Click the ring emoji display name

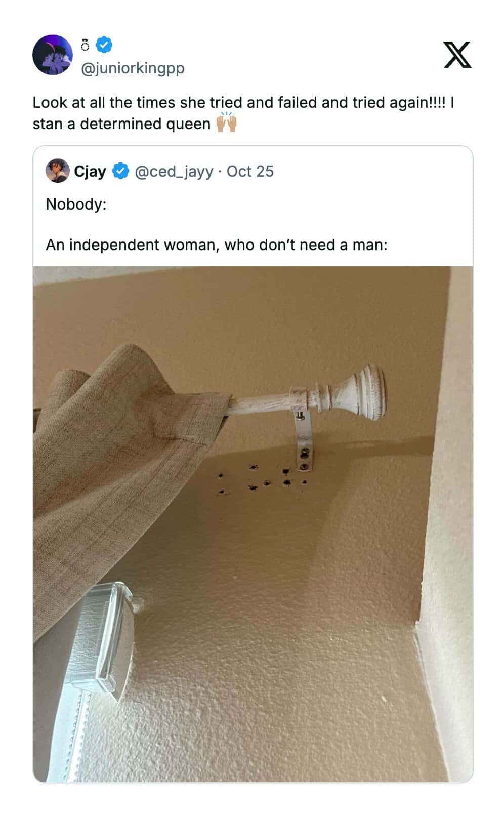85,46
